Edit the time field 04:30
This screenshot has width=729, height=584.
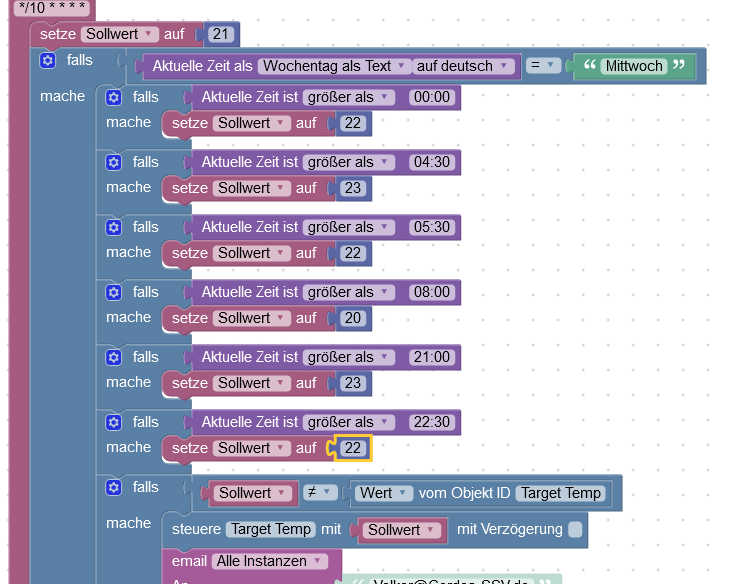pyautogui.click(x=432, y=162)
